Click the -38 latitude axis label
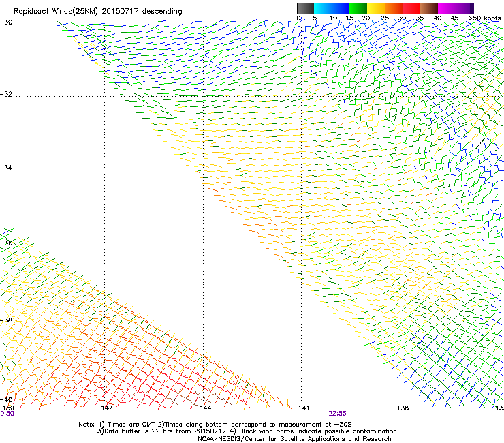Viewport: 504px width, 443px height. point(6,320)
